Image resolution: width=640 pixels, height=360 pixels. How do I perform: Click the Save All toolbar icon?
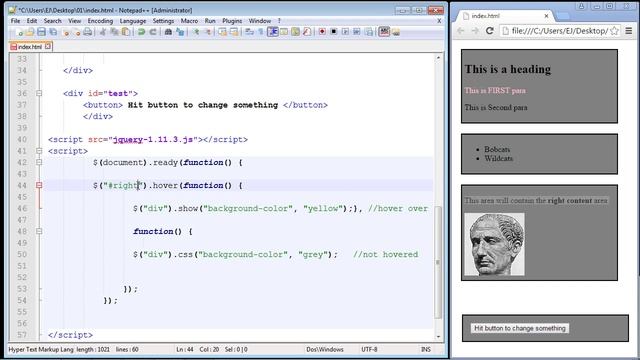click(53, 32)
